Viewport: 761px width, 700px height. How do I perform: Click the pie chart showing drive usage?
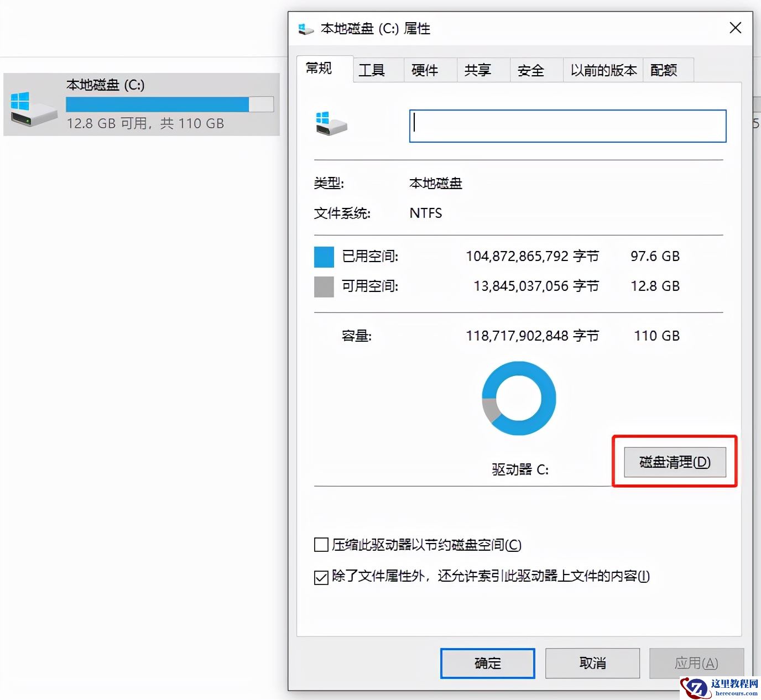click(518, 398)
